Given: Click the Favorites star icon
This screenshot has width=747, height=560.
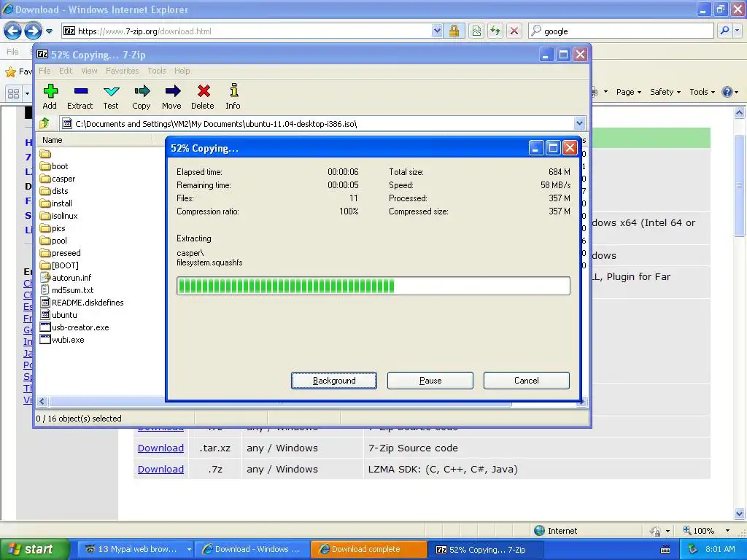Looking at the screenshot, I should 10,72.
